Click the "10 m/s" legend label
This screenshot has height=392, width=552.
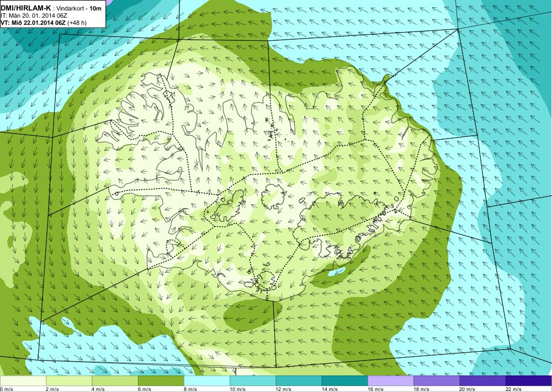[x=237, y=389]
